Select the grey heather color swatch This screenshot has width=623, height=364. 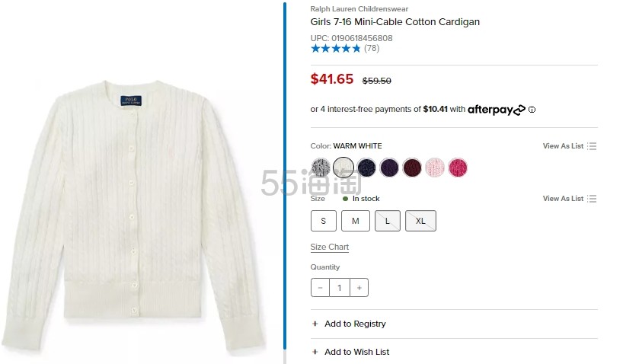pos(321,168)
